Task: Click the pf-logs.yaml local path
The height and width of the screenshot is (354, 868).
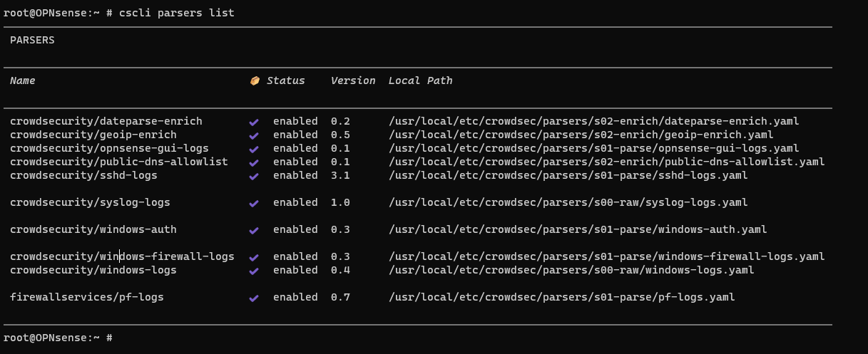Action: (561, 298)
